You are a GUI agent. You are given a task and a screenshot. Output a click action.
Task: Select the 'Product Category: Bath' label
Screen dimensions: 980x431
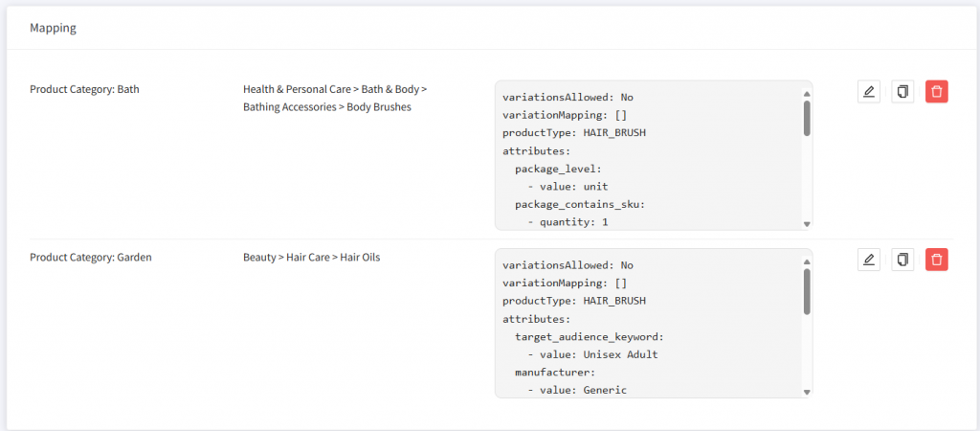pos(85,89)
